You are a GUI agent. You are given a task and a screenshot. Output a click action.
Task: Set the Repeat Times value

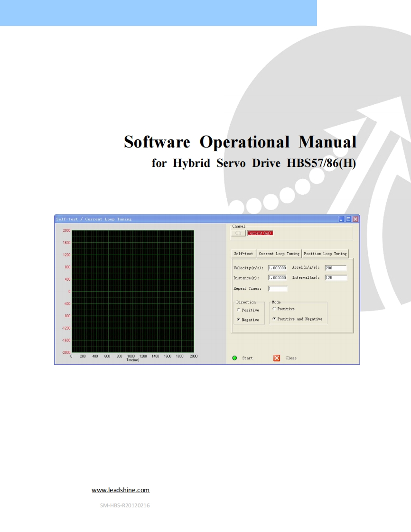point(279,289)
